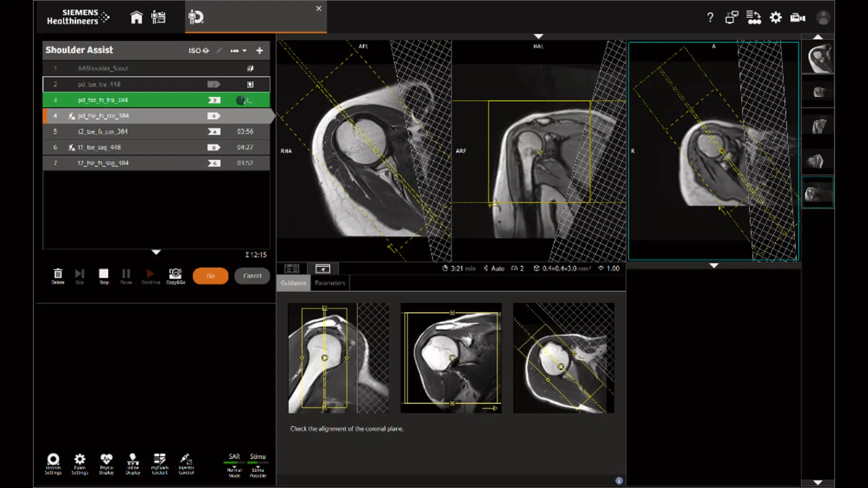Expand the sequence list with the down arrow
Viewport: 868px width, 488px height.
pyautogui.click(x=156, y=252)
